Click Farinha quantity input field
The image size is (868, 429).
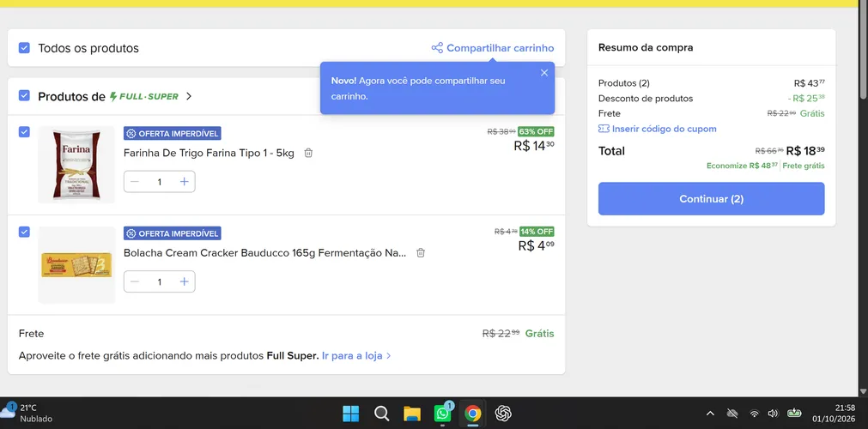click(x=160, y=182)
